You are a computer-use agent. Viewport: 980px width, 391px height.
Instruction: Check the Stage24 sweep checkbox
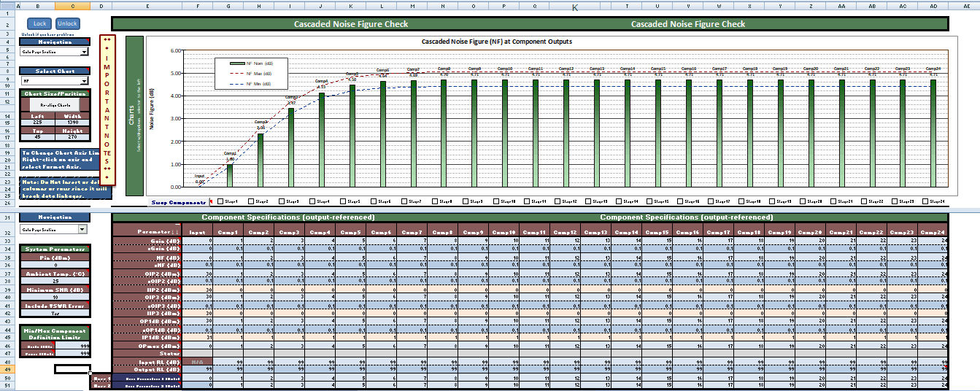pos(926,201)
